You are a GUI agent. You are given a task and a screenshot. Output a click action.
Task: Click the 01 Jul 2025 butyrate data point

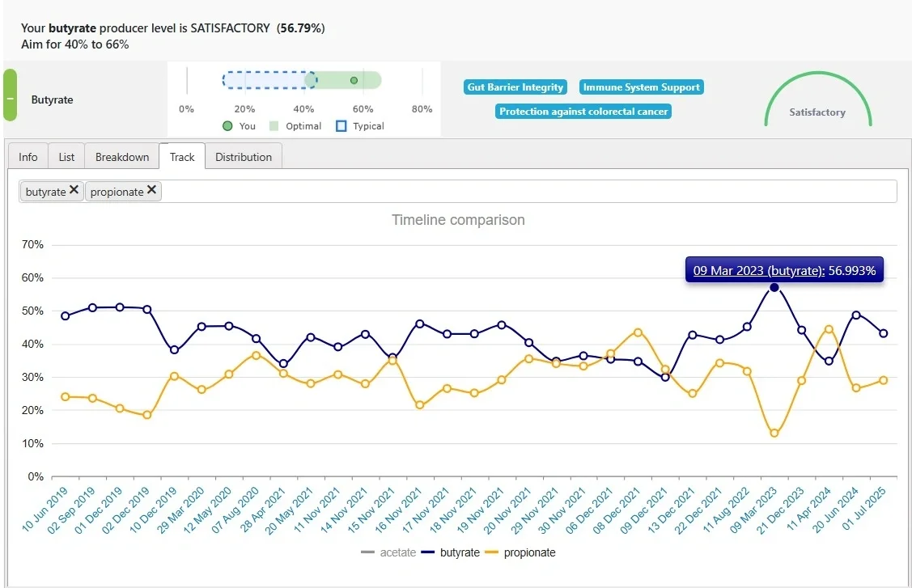[x=884, y=333]
